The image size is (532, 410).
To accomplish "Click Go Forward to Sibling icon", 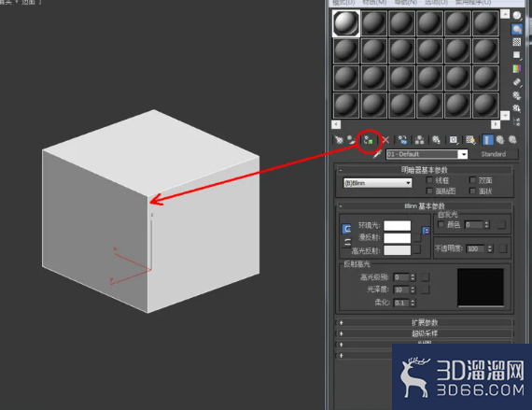I will (x=512, y=140).
